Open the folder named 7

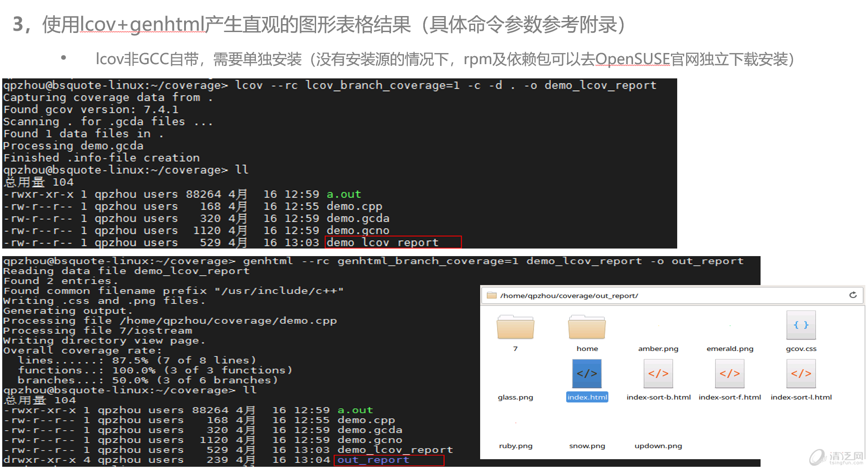515,328
